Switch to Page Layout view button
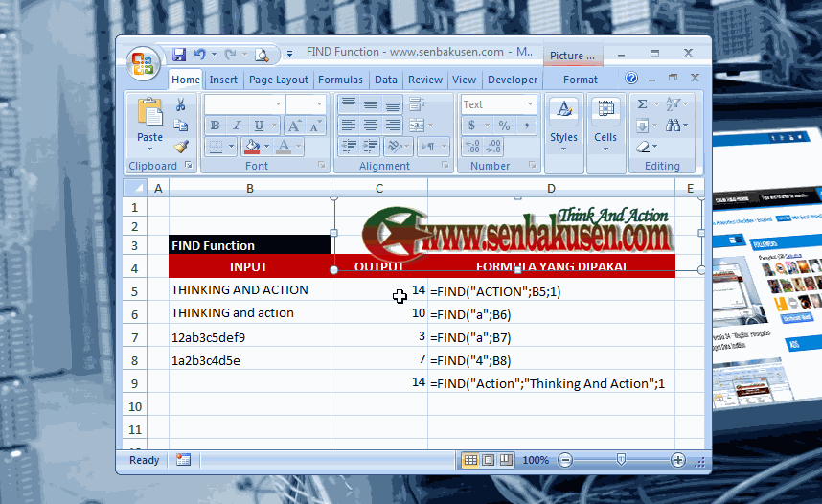This screenshot has width=822, height=504. click(488, 460)
